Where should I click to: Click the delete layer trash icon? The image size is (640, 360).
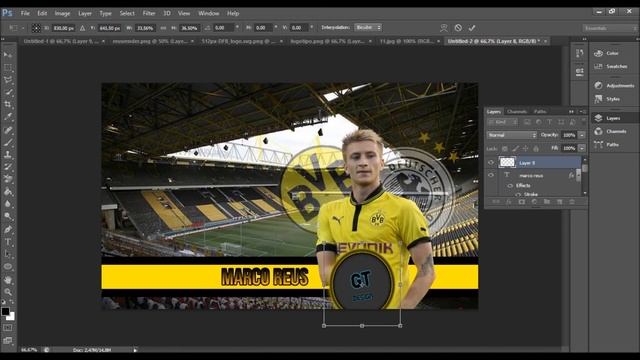(x=572, y=202)
